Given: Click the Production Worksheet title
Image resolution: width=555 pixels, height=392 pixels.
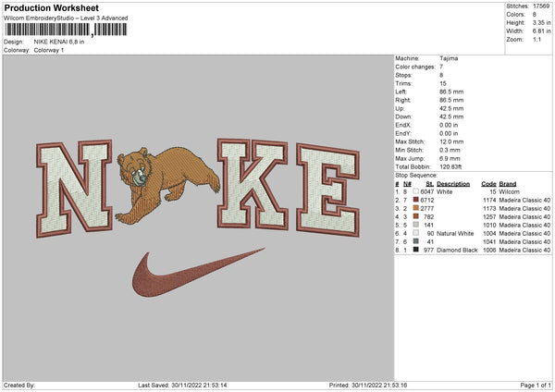Looking at the screenshot, I should click(52, 7).
